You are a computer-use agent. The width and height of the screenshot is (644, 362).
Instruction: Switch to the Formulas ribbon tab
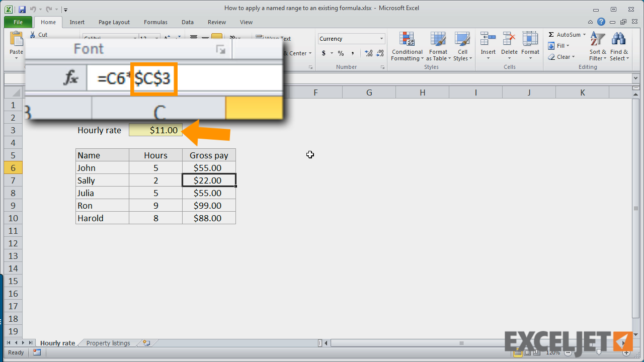click(155, 22)
